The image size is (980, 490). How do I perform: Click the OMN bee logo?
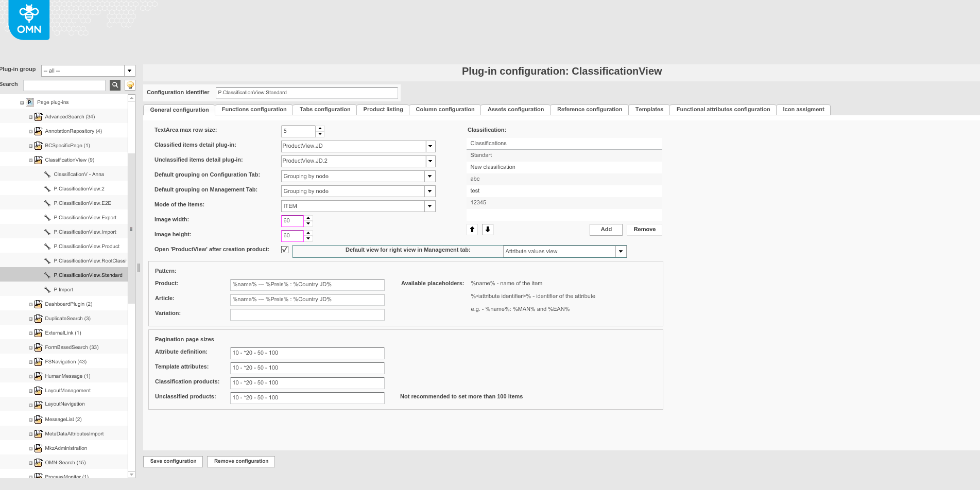28,20
